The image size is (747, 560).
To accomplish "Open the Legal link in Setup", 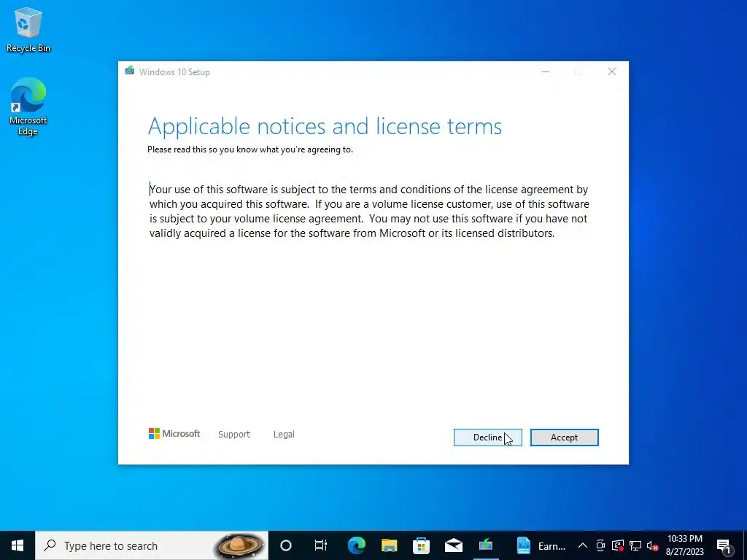I will [284, 435].
